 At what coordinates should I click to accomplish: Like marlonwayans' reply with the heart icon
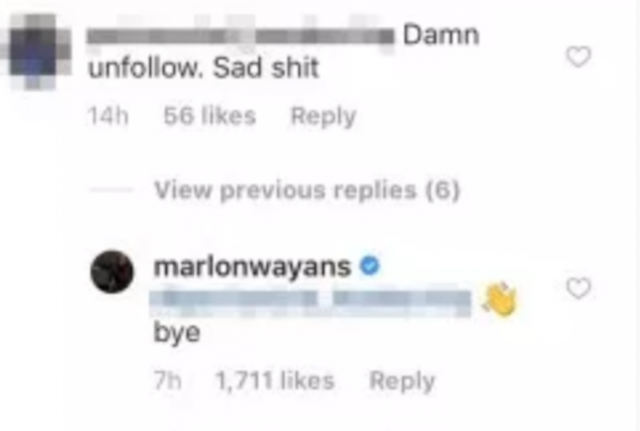579,288
